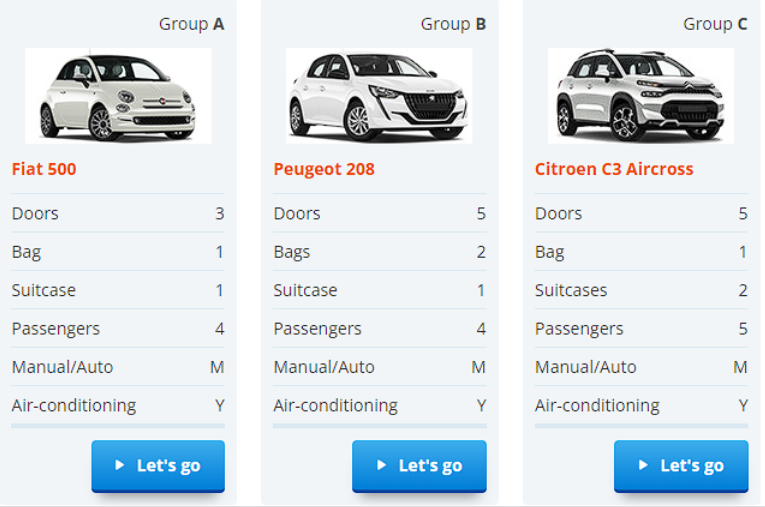Click the play arrow icon in Peugeot 208 button

click(x=382, y=465)
